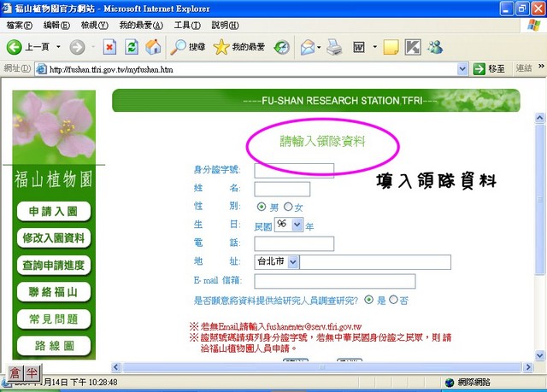The height and width of the screenshot is (392, 547).
Task: Open the Mail envelope toolbar icon
Action: [x=306, y=47]
